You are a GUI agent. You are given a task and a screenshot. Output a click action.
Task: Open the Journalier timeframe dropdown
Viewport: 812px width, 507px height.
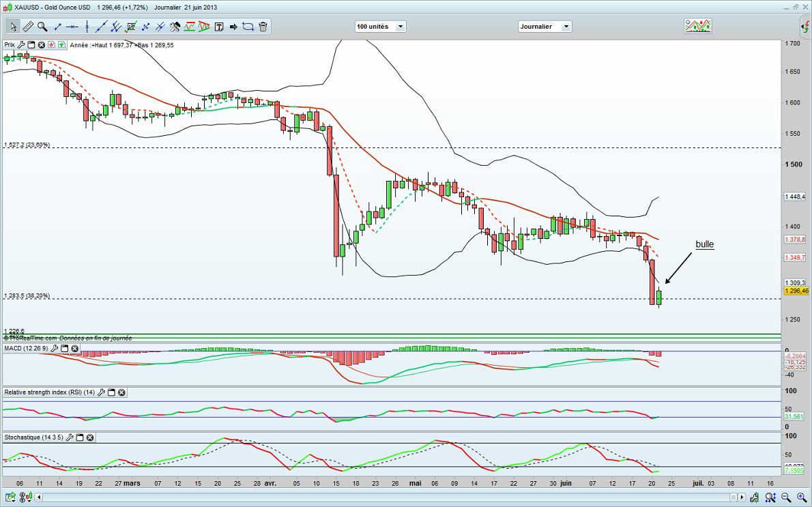545,27
